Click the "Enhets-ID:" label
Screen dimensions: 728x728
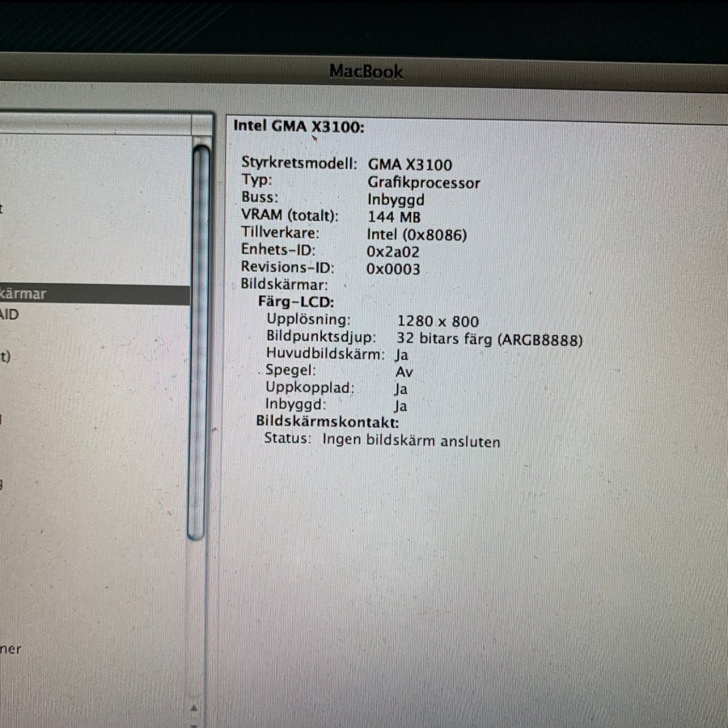(x=278, y=249)
